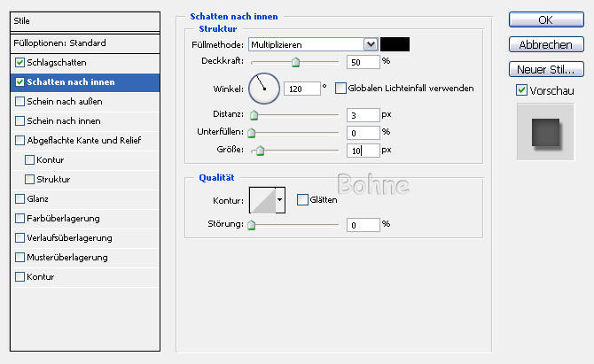Expand the Kontur picker arrow
Viewport: 594px width, 364px height.
280,200
